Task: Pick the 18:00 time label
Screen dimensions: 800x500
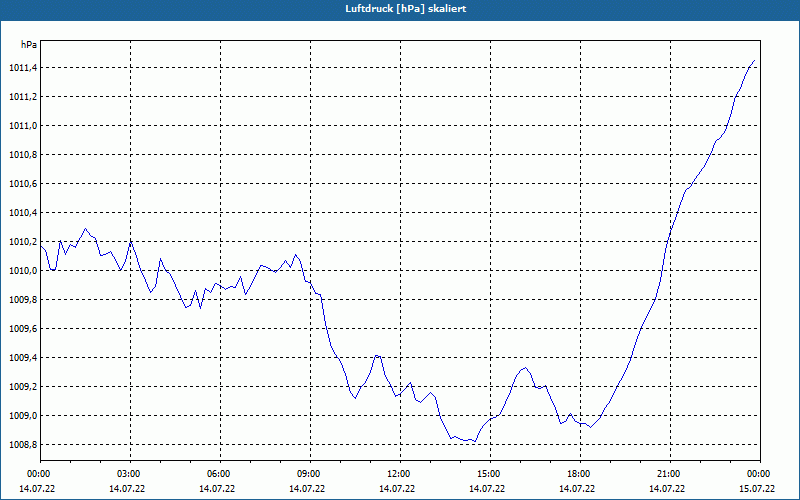Action: point(580,474)
